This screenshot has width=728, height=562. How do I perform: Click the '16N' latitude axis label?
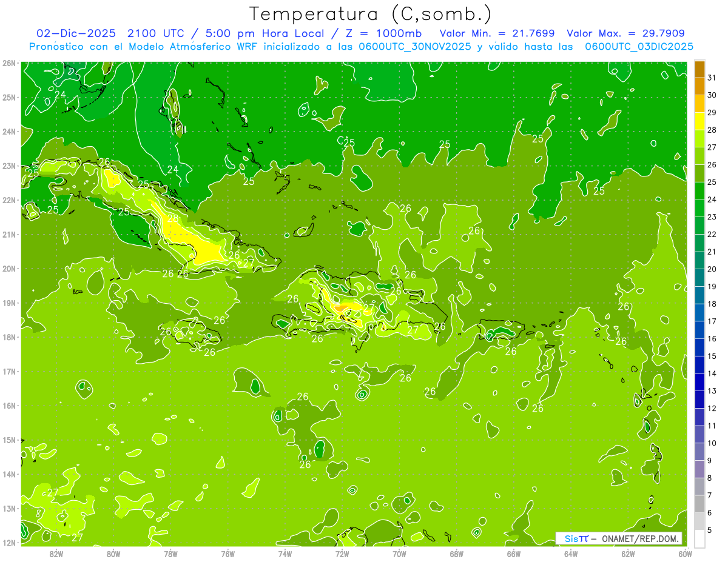[x=8, y=406]
